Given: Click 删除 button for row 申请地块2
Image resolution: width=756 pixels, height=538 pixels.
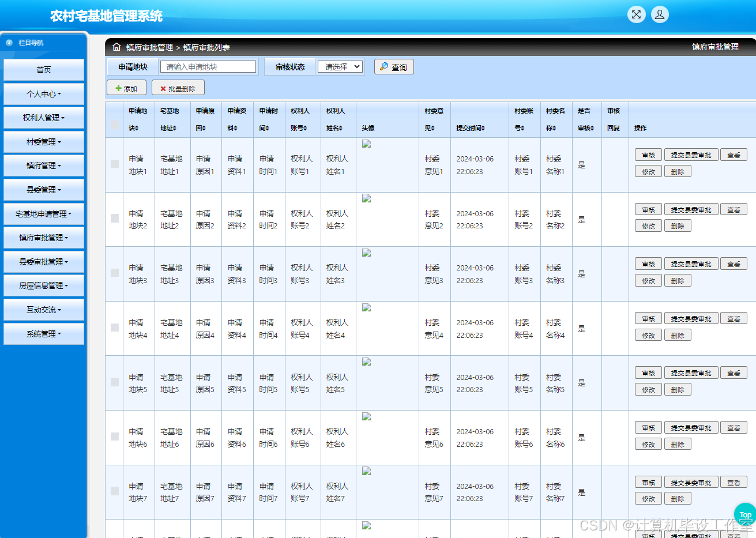Looking at the screenshot, I should pos(678,226).
